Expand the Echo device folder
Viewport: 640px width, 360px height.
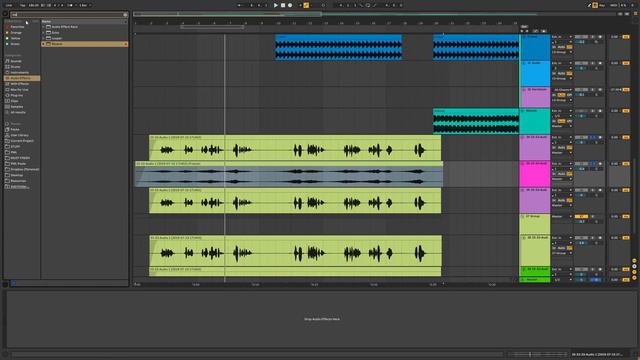point(44,32)
